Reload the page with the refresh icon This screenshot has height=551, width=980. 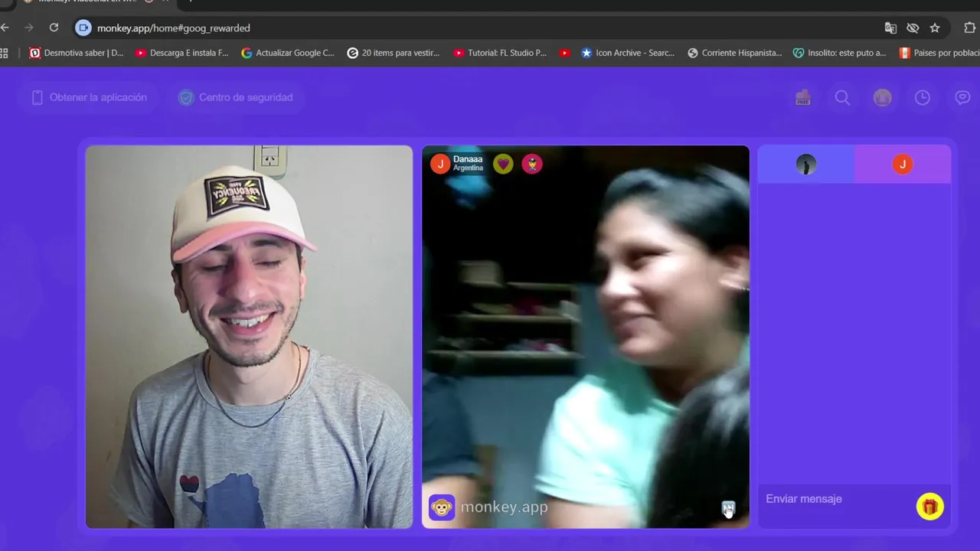pos(54,28)
